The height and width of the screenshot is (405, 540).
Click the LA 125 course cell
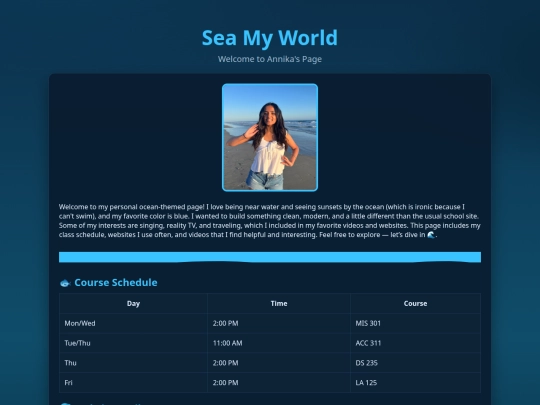415,383
